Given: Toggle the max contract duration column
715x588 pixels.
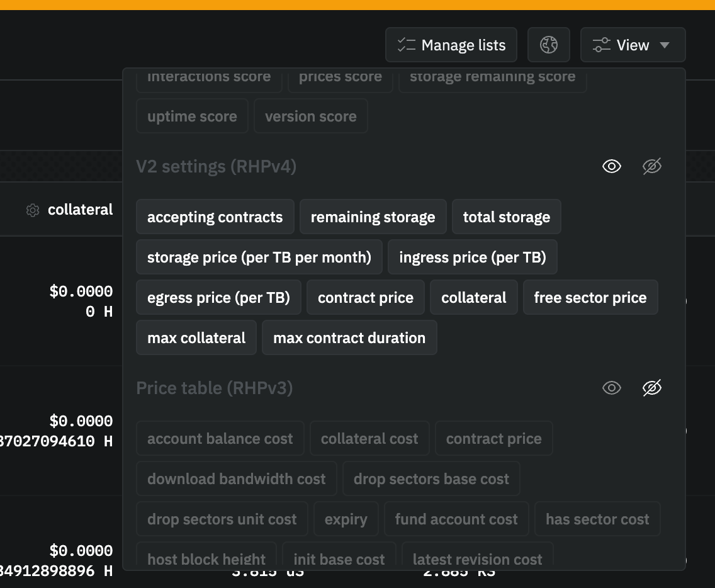Looking at the screenshot, I should click(349, 337).
